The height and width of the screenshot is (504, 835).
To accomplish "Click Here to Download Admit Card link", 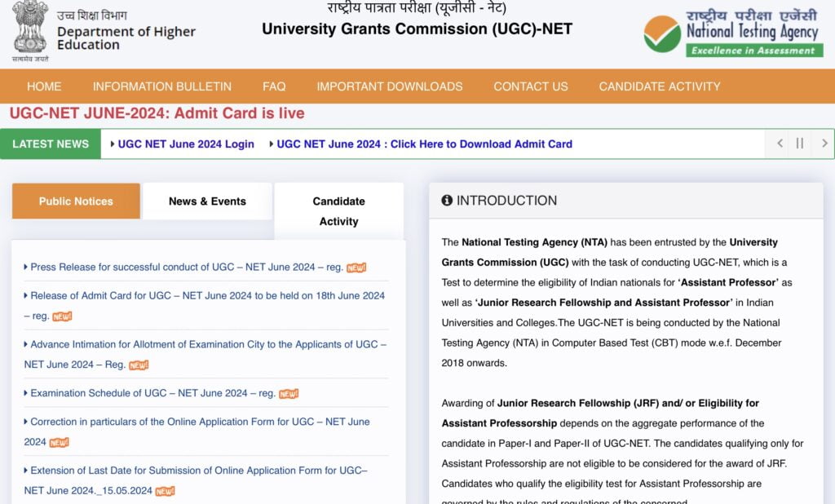I will click(424, 144).
